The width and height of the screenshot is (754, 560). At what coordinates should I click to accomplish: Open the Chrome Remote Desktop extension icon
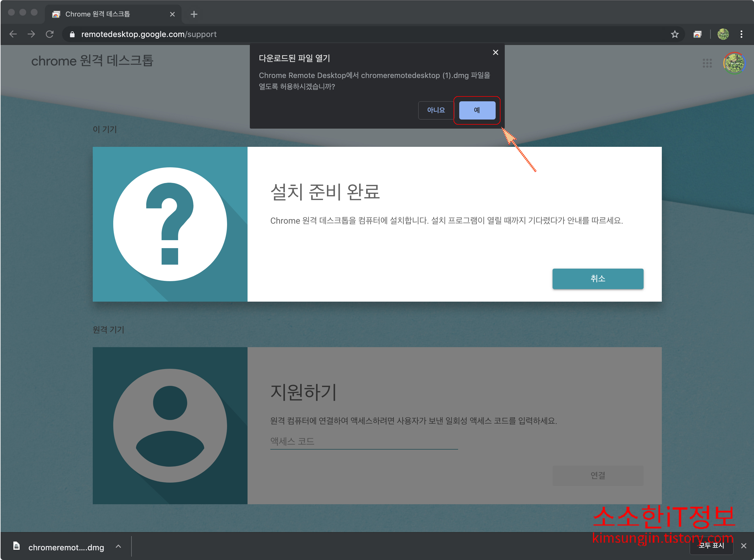(697, 34)
